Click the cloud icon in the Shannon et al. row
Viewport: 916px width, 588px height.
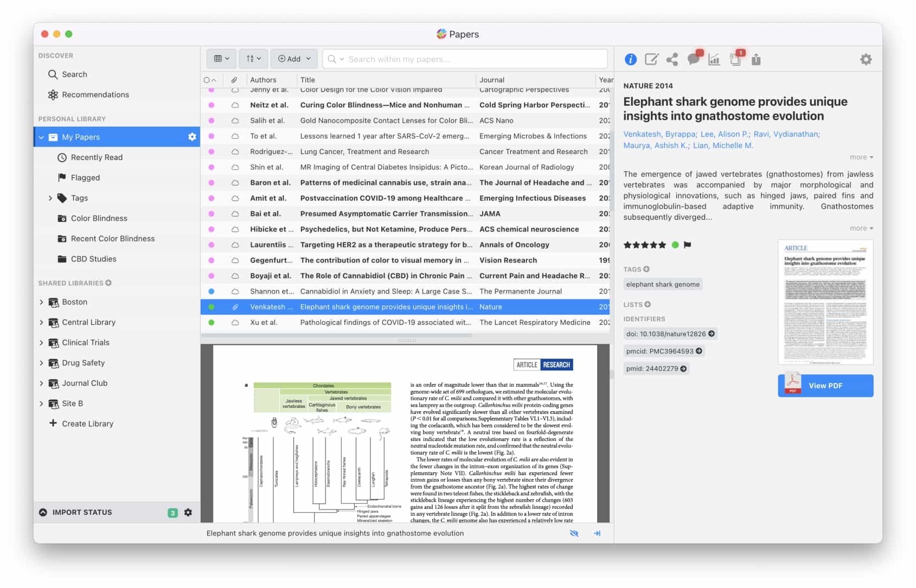tap(235, 291)
